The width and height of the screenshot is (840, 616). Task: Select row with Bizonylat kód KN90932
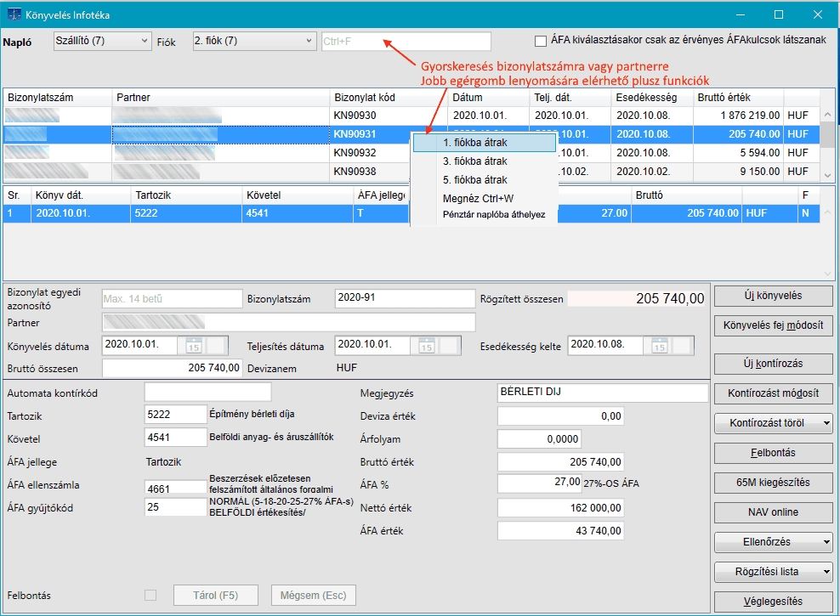411,153
